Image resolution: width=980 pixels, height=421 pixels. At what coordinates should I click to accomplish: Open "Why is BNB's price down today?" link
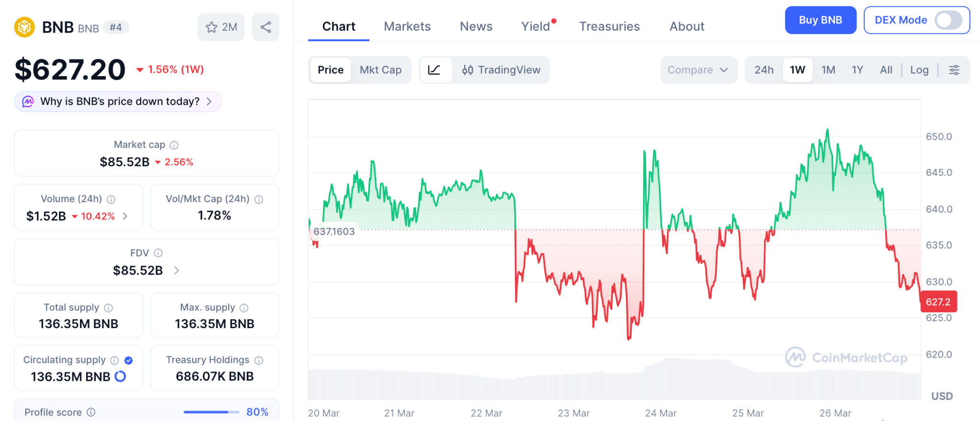pyautogui.click(x=119, y=102)
